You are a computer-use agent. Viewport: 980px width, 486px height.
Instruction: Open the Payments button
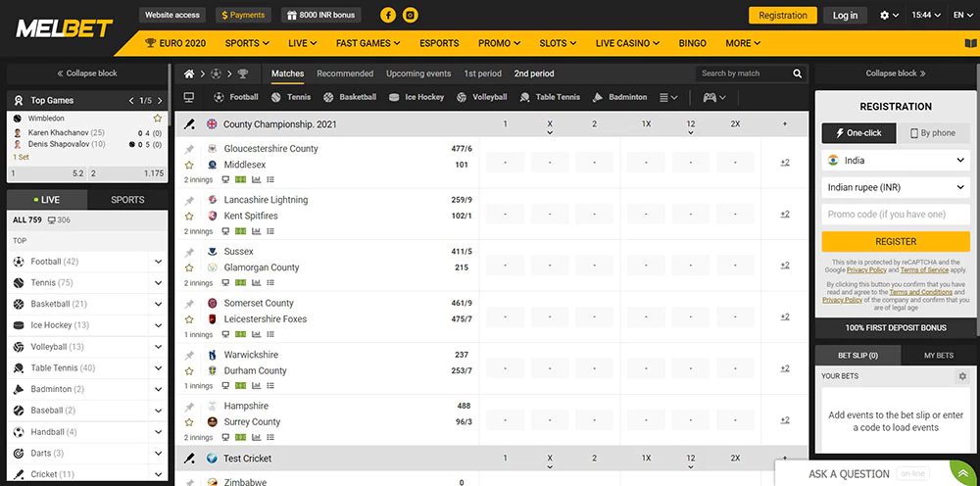coord(243,15)
